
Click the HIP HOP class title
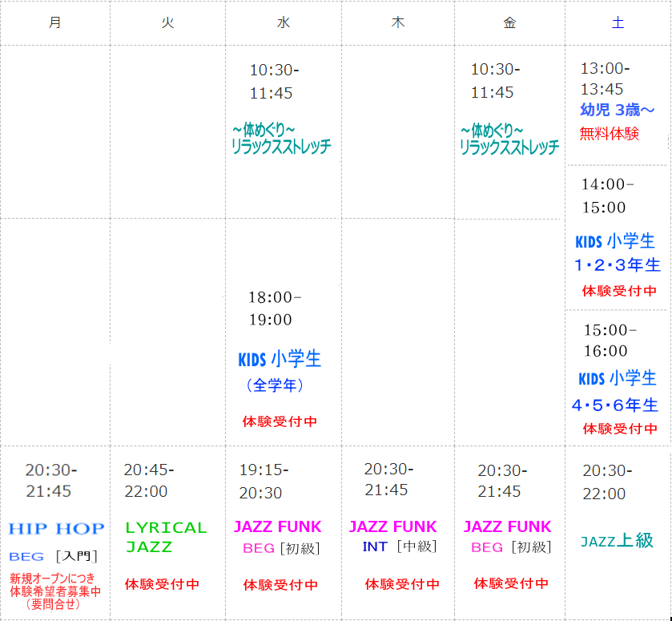(56, 529)
